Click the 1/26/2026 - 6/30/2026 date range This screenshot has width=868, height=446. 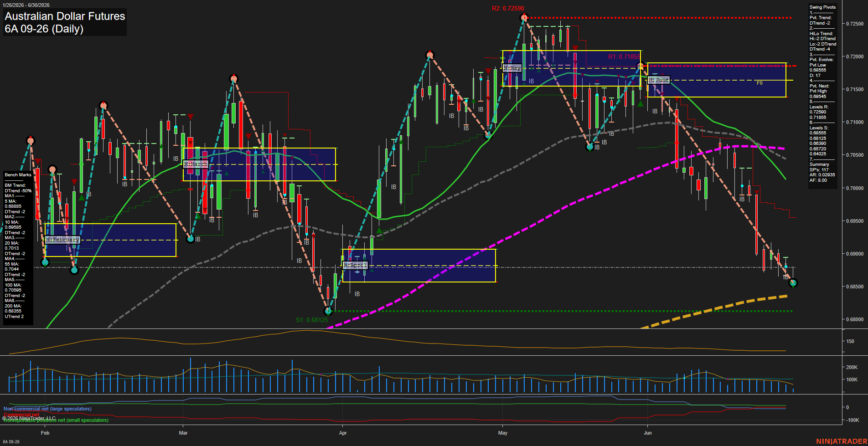point(25,5)
